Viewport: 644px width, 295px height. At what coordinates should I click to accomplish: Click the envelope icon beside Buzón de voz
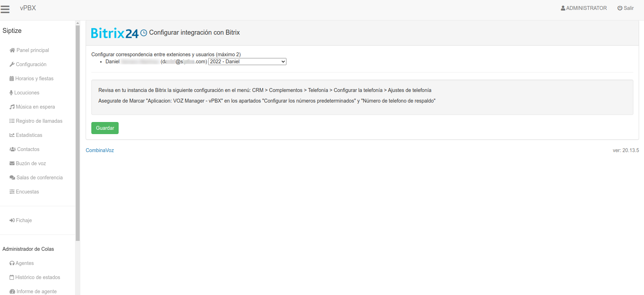click(12, 163)
